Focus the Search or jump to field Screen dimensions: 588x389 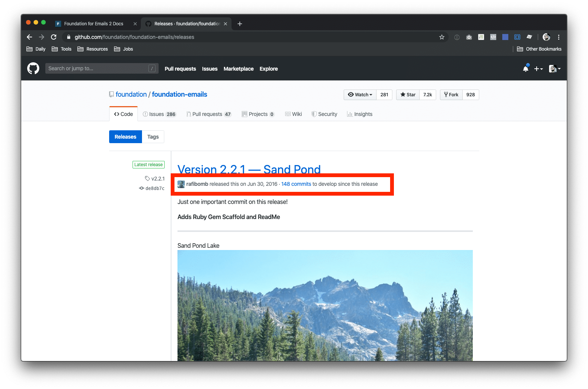[x=102, y=68]
